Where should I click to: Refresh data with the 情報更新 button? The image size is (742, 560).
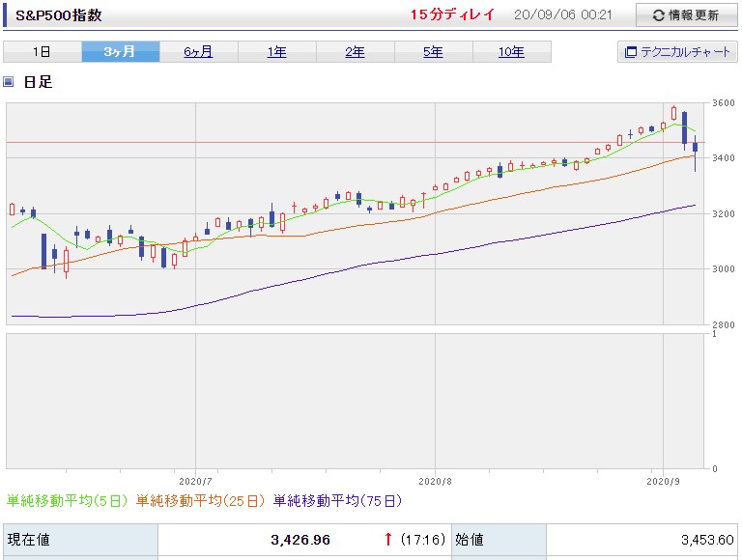click(686, 15)
